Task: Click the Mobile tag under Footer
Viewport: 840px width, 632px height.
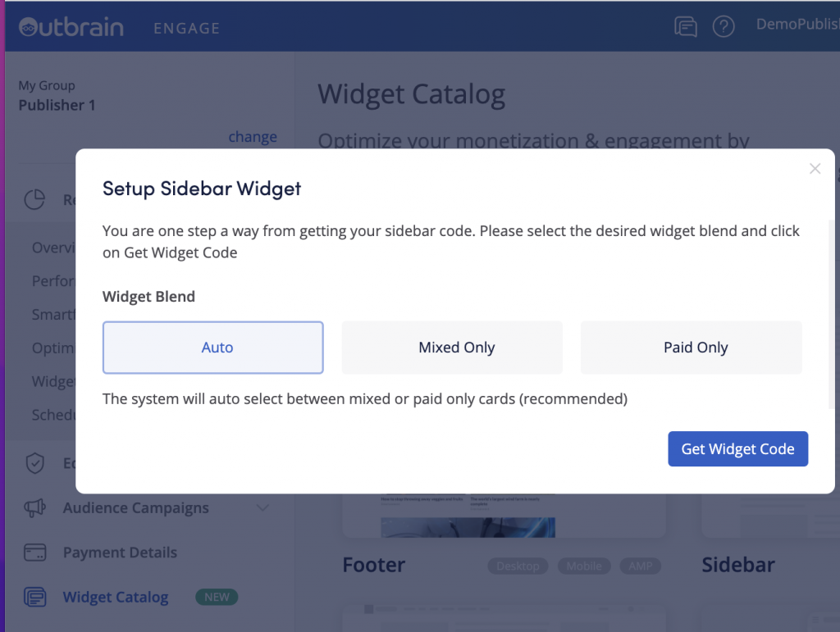Action: (584, 566)
